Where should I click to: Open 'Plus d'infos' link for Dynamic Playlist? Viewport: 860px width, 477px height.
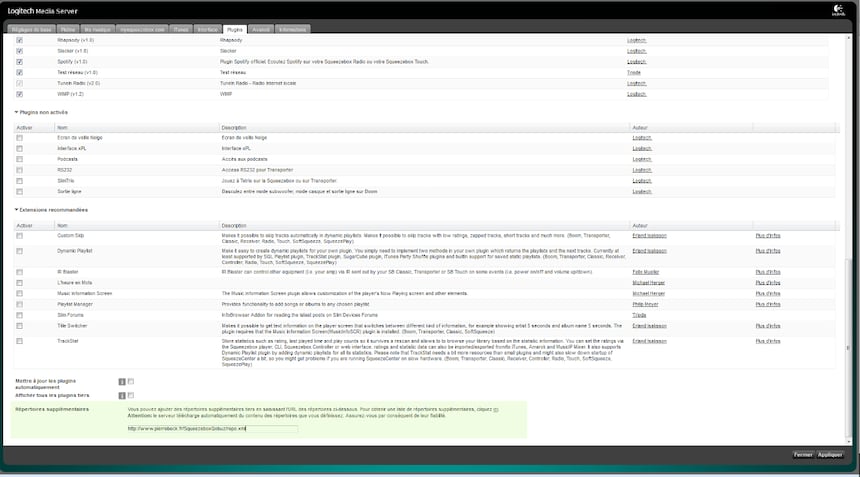[768, 251]
